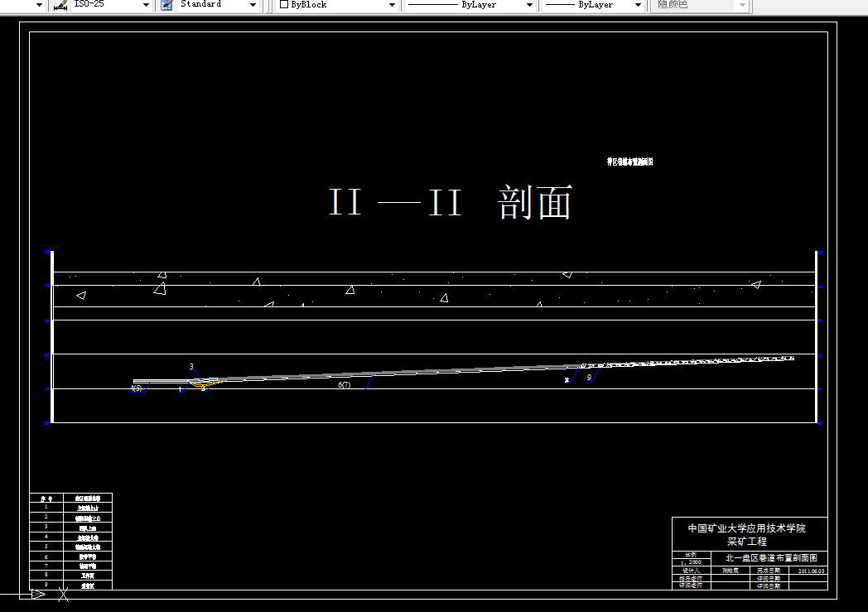
Task: Click the UCS origin X marker
Action: coord(64,595)
